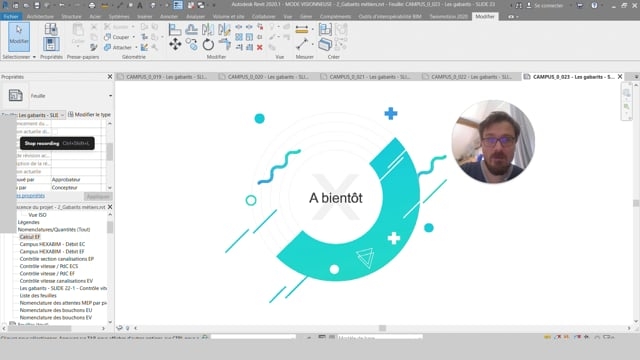Select the 'Calcul EF' schedule in browser

30,237
